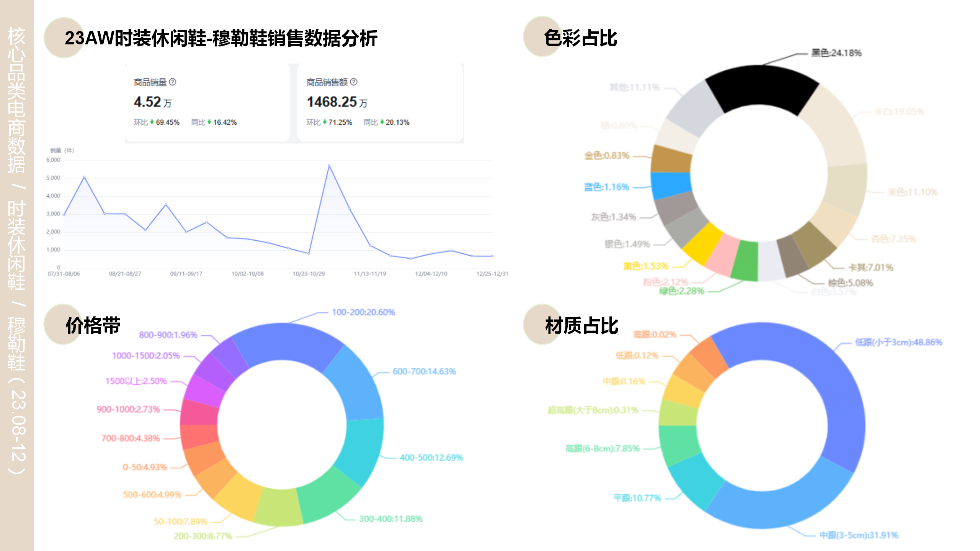Image resolution: width=980 pixels, height=551 pixels.
Task: Click the 价格带 heading
Action: tap(93, 326)
